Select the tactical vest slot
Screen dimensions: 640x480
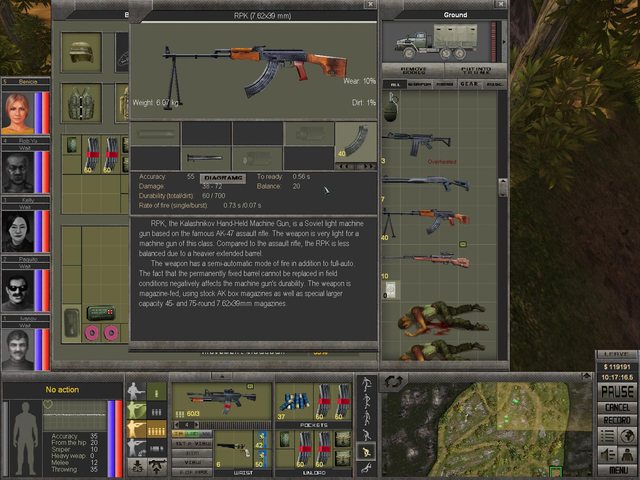[x=81, y=103]
